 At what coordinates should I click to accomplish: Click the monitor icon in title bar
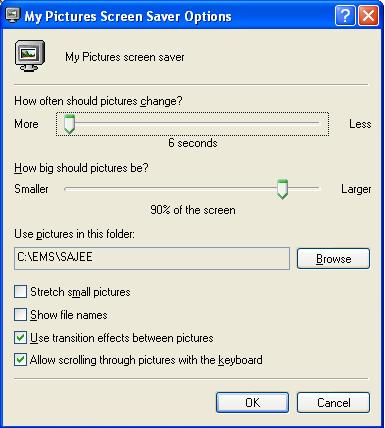pyautogui.click(x=13, y=15)
